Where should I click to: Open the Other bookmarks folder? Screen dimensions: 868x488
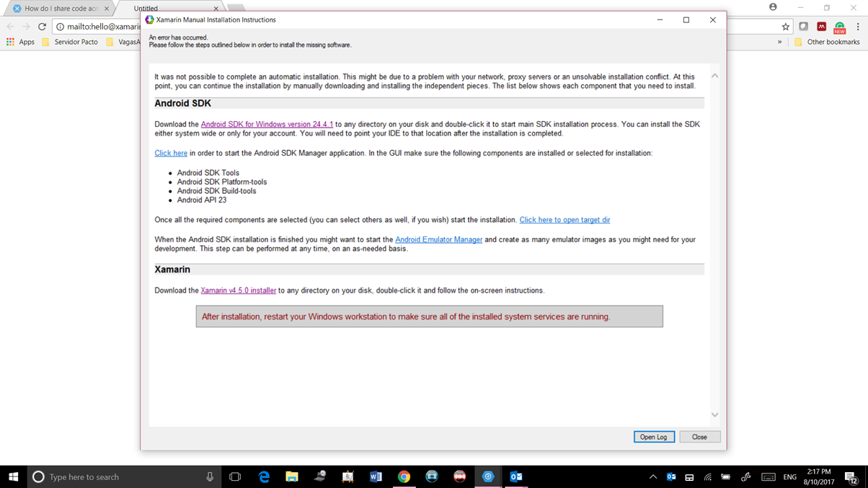827,42
